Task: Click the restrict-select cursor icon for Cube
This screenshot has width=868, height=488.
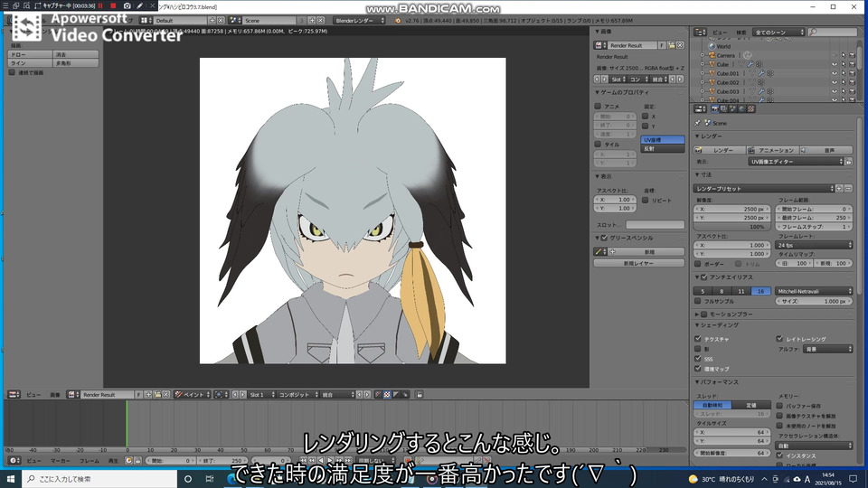Action: (843, 64)
